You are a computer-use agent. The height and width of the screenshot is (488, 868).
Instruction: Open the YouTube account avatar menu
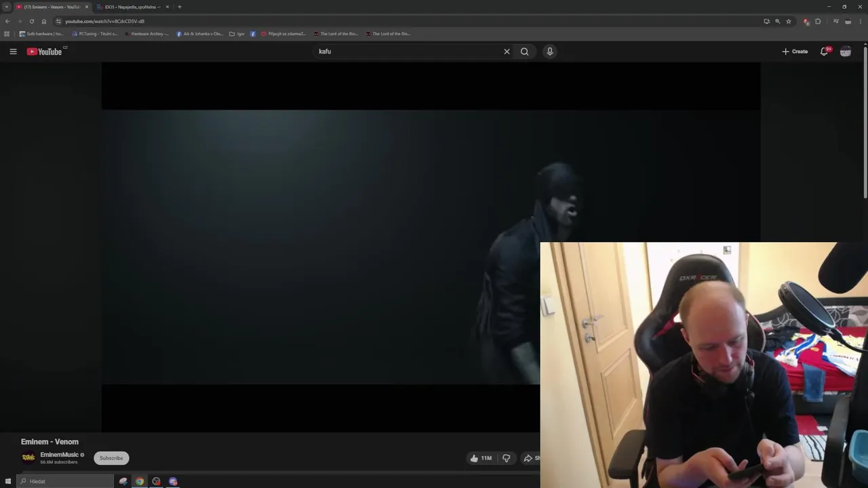tap(846, 52)
